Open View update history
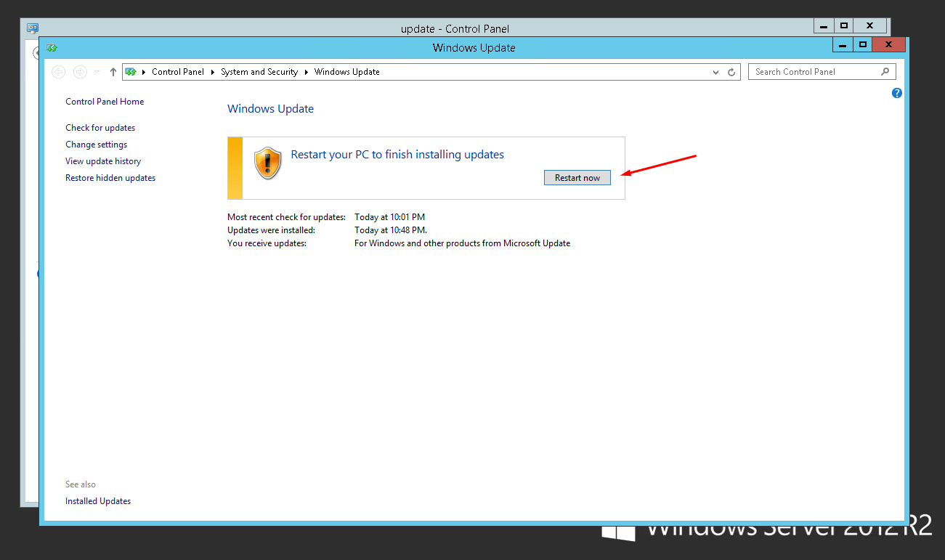Viewport: 945px width, 560px height. 103,161
